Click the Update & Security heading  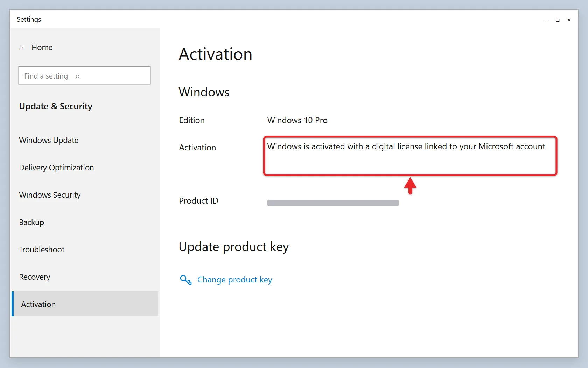point(56,106)
